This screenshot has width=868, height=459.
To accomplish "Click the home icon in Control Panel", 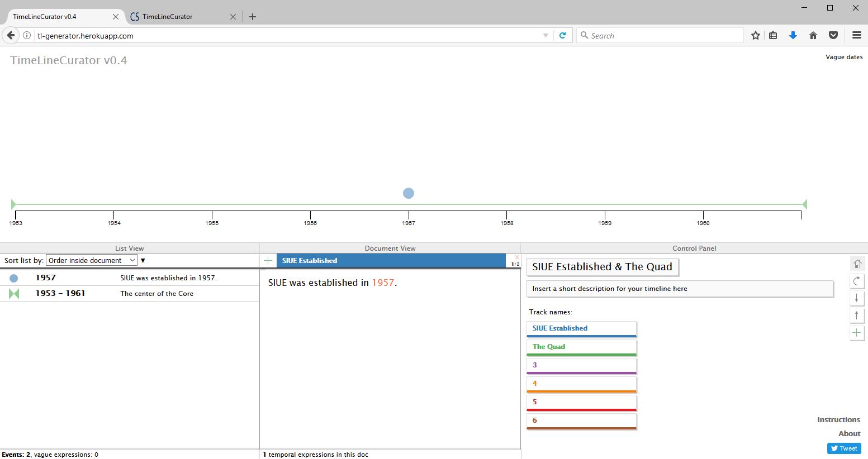I will click(x=857, y=264).
